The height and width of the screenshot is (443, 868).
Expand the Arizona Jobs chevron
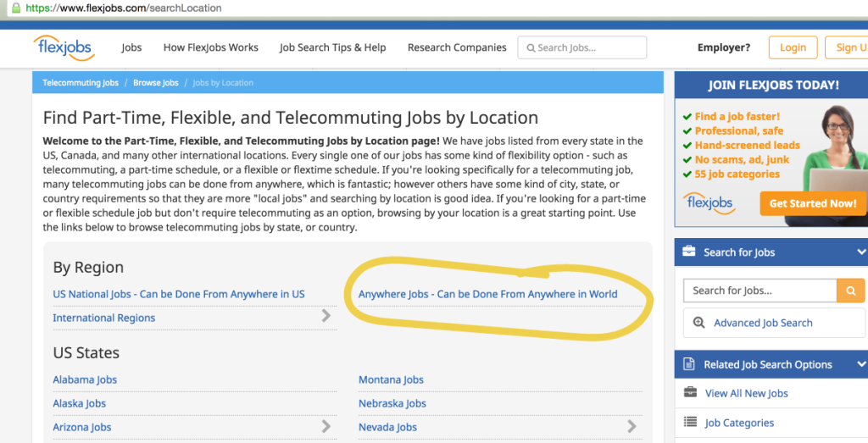[326, 426]
